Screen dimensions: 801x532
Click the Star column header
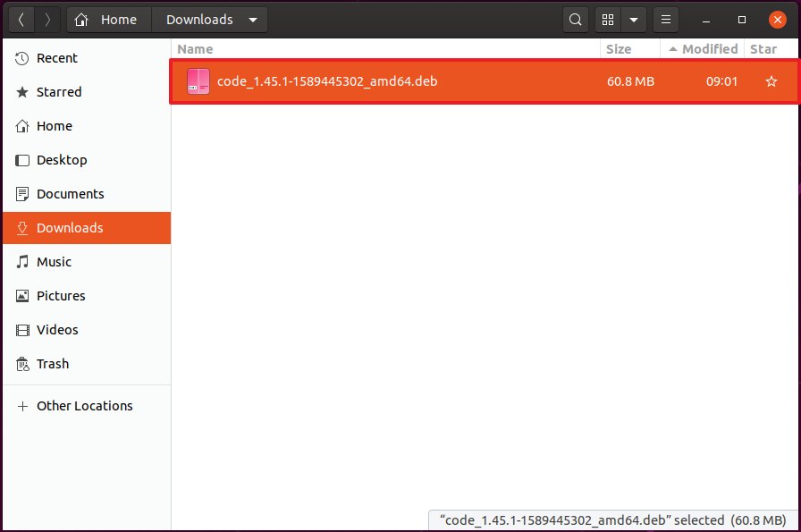pos(771,49)
